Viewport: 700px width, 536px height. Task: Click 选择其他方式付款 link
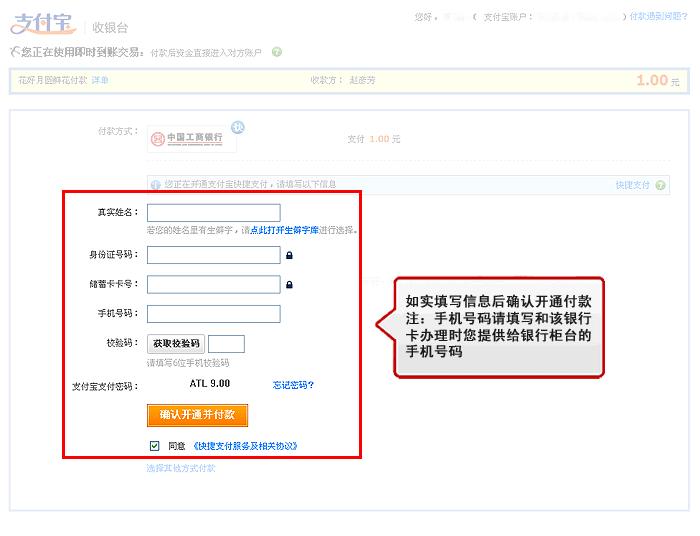[x=181, y=468]
